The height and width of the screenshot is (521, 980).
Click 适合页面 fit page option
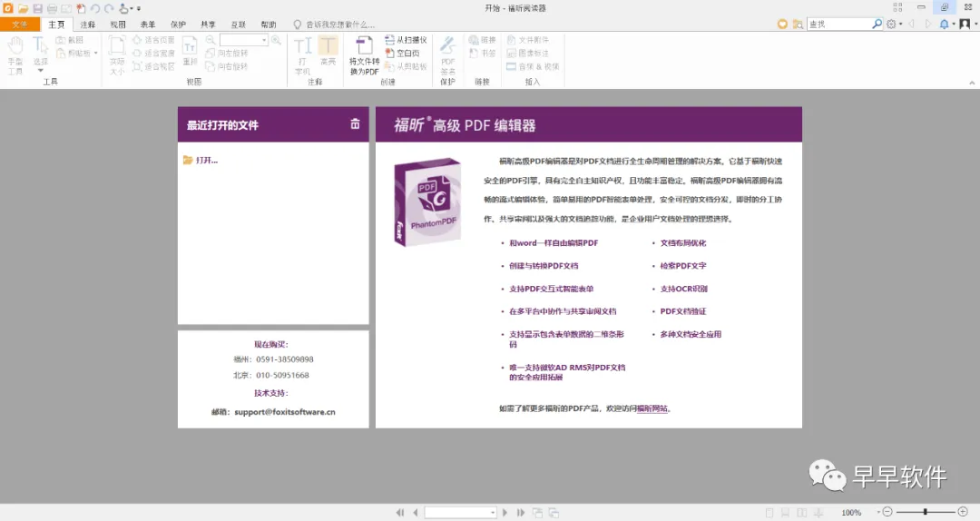[153, 40]
